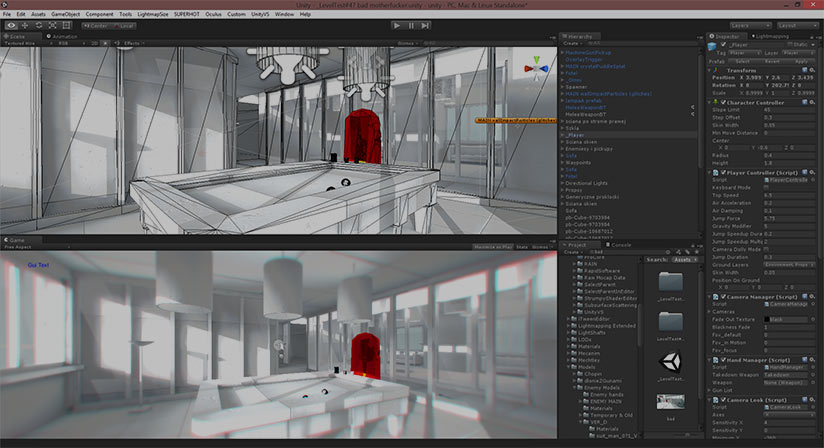Click Fade Out Texture black swatch
824x448 pixels.
(767, 319)
